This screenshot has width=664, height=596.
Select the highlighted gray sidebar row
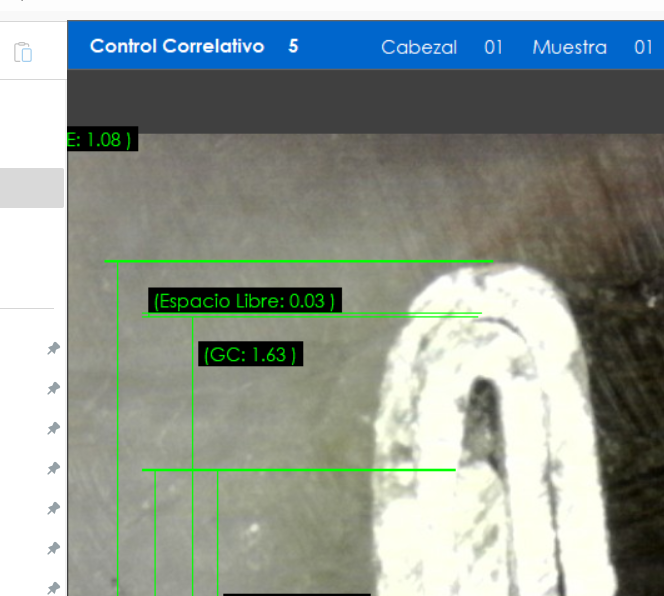[x=32, y=188]
